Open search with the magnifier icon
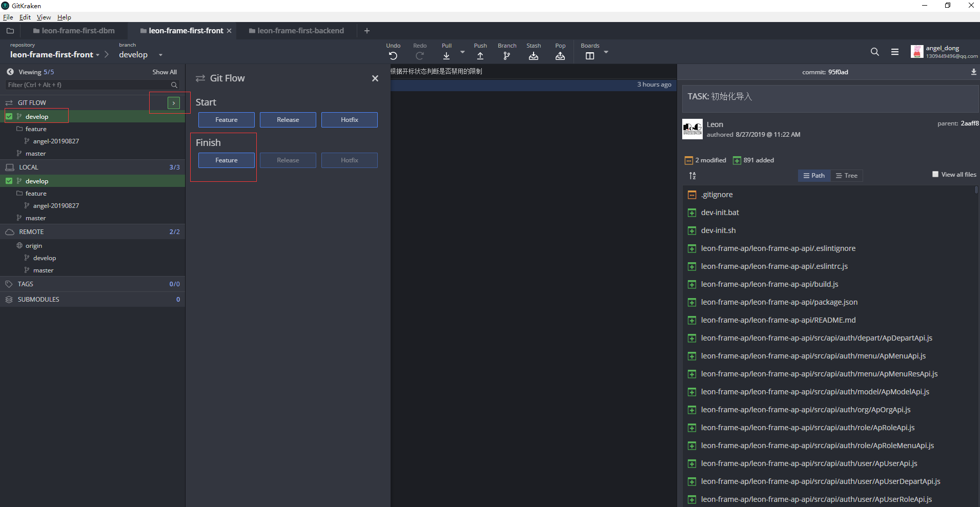Image resolution: width=980 pixels, height=507 pixels. [875, 52]
